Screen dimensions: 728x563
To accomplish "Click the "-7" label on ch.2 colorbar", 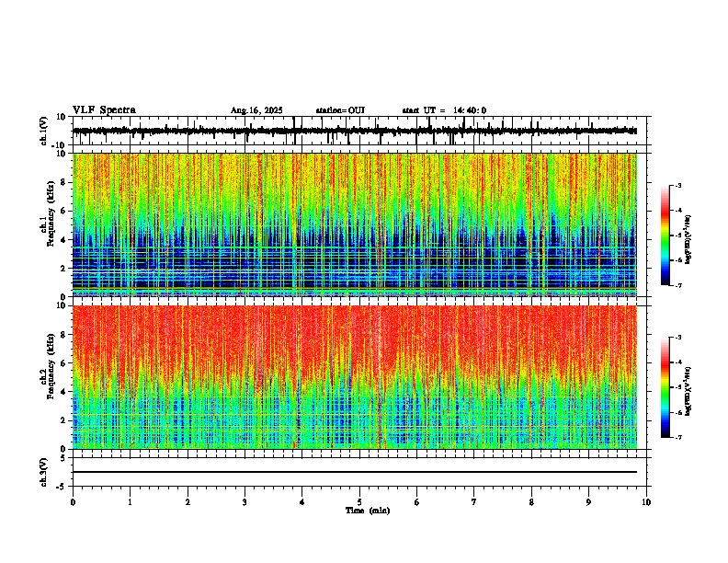I will pos(677,437).
